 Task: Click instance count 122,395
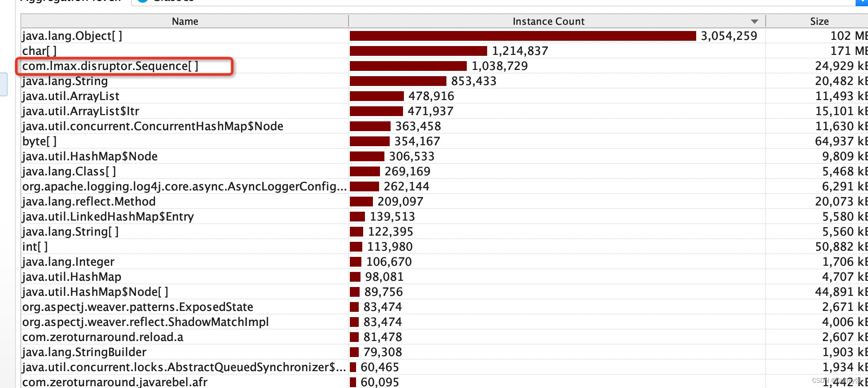click(x=391, y=232)
